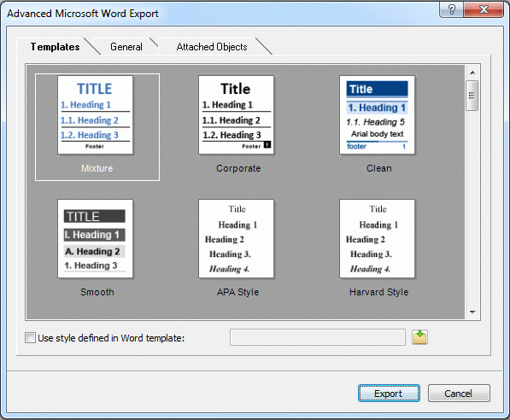The image size is (510, 420).
Task: Pick the Harvard Style template thumbnail
Action: [377, 239]
